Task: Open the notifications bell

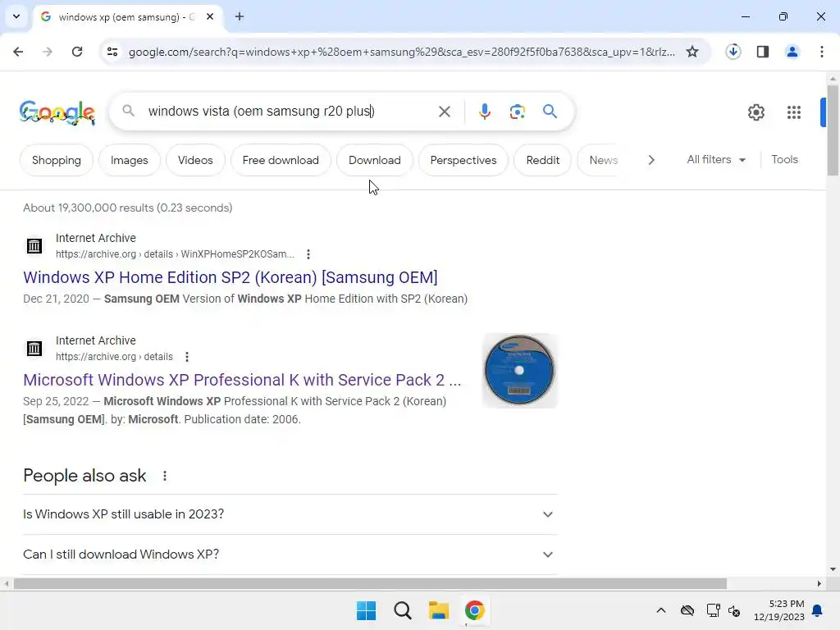Action: pos(818,610)
